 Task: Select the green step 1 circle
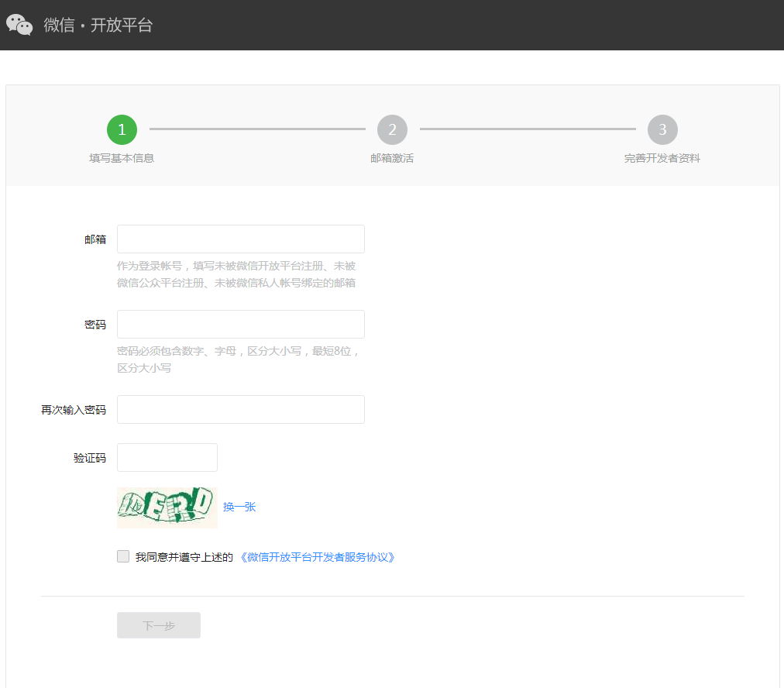(x=122, y=129)
